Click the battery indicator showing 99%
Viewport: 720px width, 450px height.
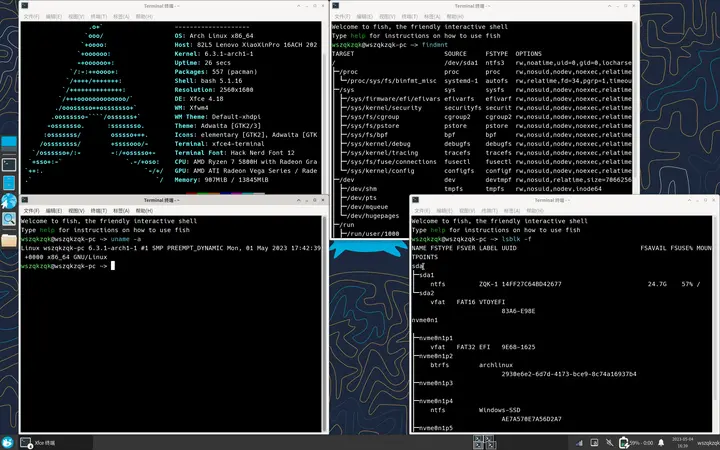point(636,443)
